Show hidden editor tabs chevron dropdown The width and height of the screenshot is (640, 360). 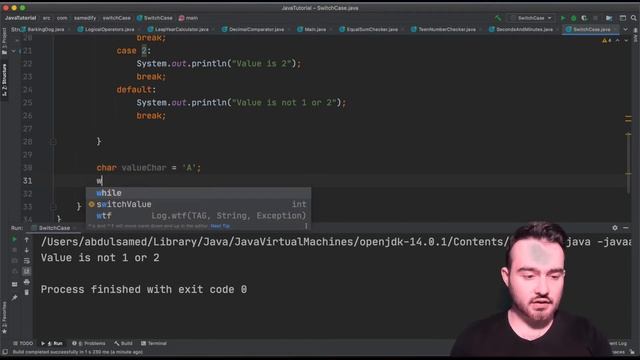pos(625,29)
